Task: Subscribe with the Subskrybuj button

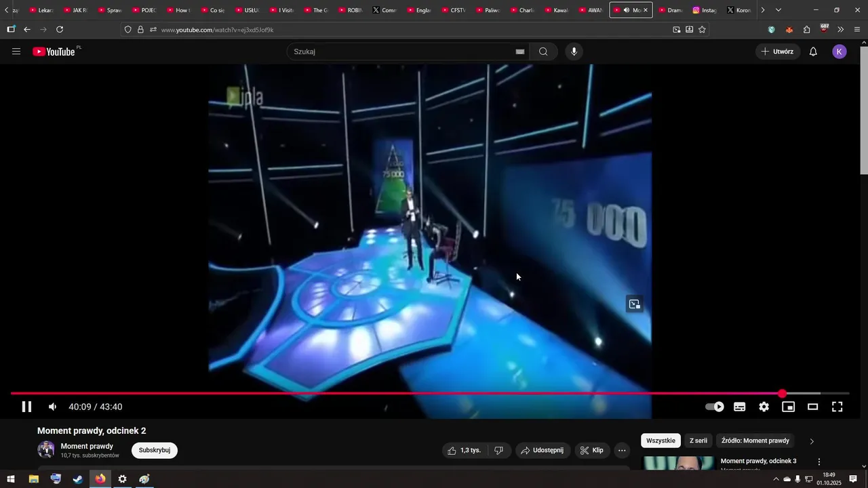Action: point(155,450)
